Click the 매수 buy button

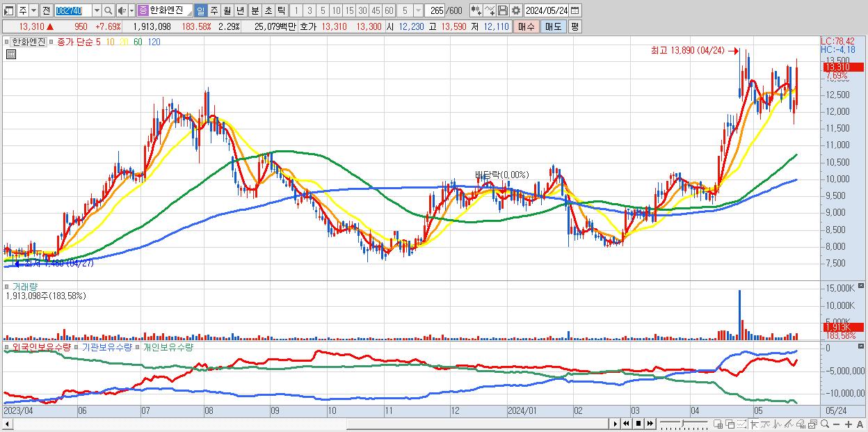tap(526, 26)
